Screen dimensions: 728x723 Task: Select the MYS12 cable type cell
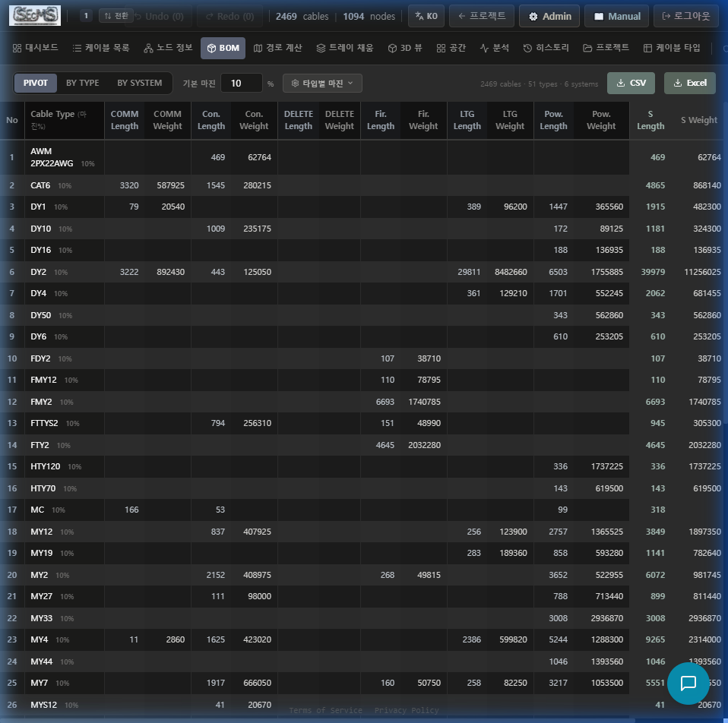65,705
